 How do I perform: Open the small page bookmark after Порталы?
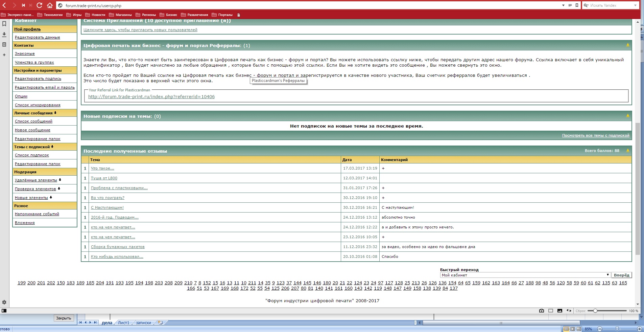pos(239,15)
